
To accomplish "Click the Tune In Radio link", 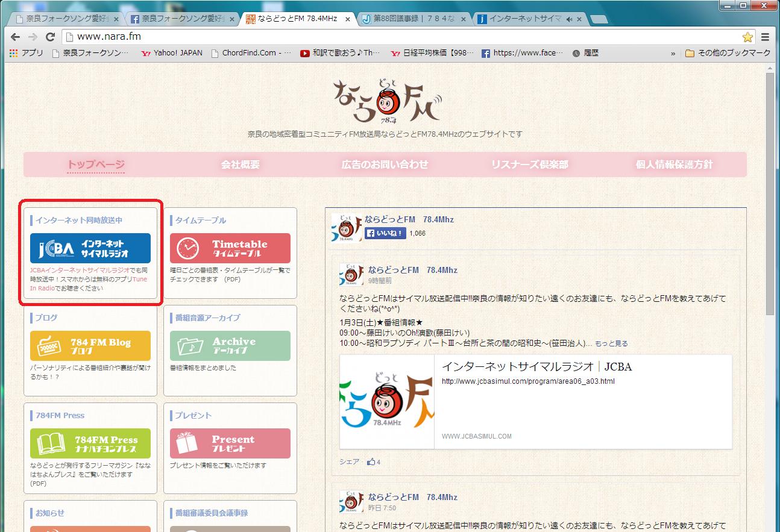I will click(x=89, y=284).
